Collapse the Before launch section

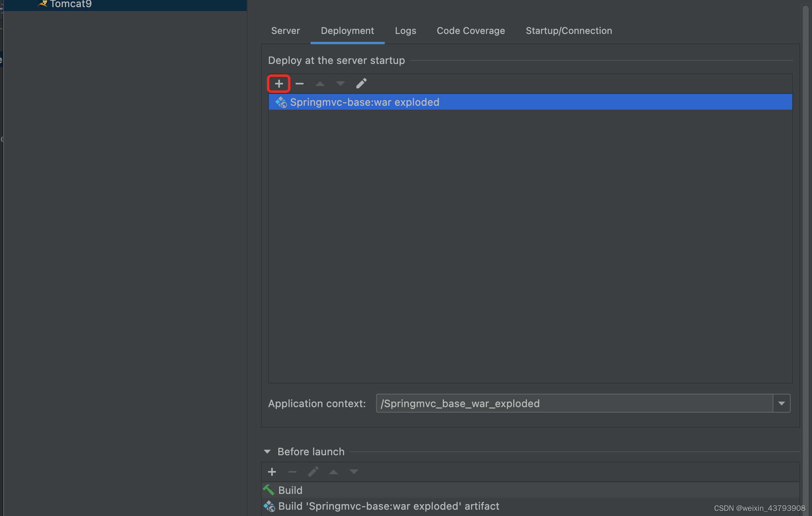pyautogui.click(x=267, y=452)
